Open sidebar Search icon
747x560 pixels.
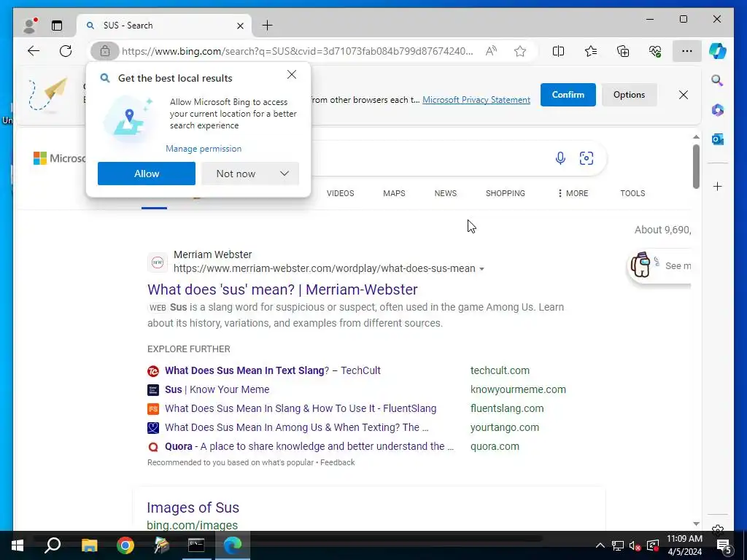[x=718, y=80]
